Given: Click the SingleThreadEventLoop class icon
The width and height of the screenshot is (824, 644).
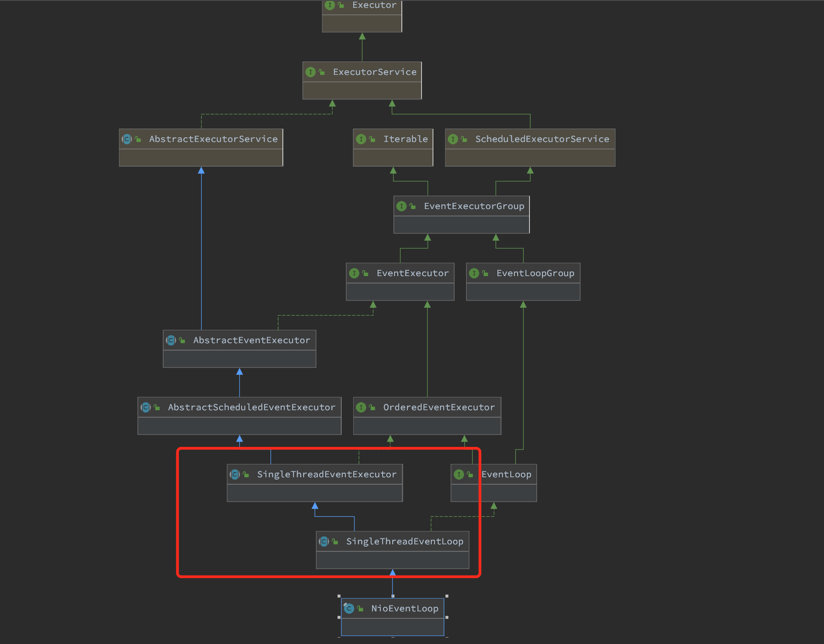Looking at the screenshot, I should (x=324, y=542).
